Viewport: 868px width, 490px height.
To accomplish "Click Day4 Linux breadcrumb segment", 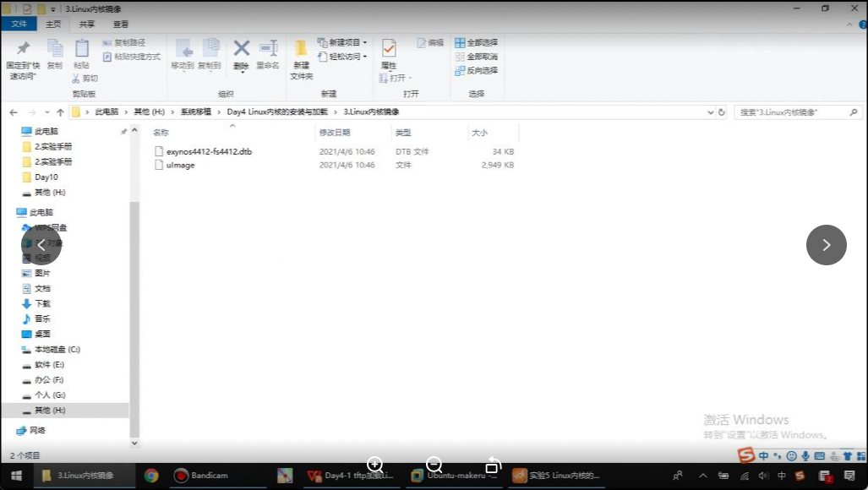I will [276, 112].
